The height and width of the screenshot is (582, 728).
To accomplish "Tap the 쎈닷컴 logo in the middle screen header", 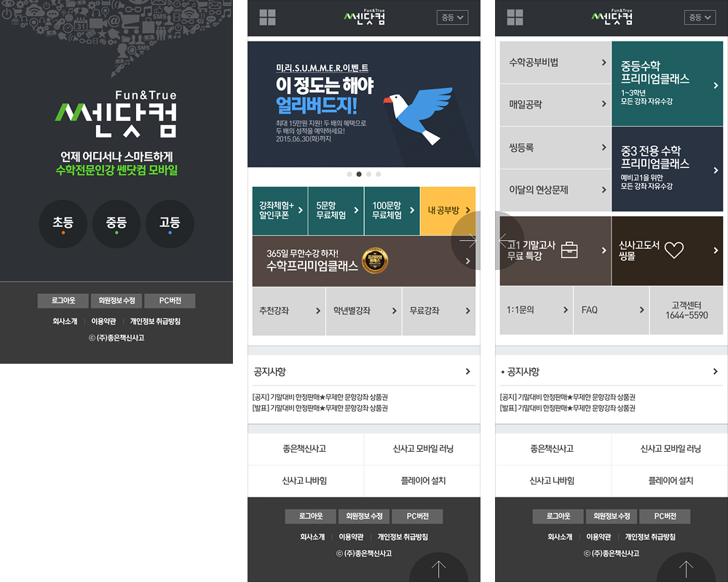I will point(365,17).
